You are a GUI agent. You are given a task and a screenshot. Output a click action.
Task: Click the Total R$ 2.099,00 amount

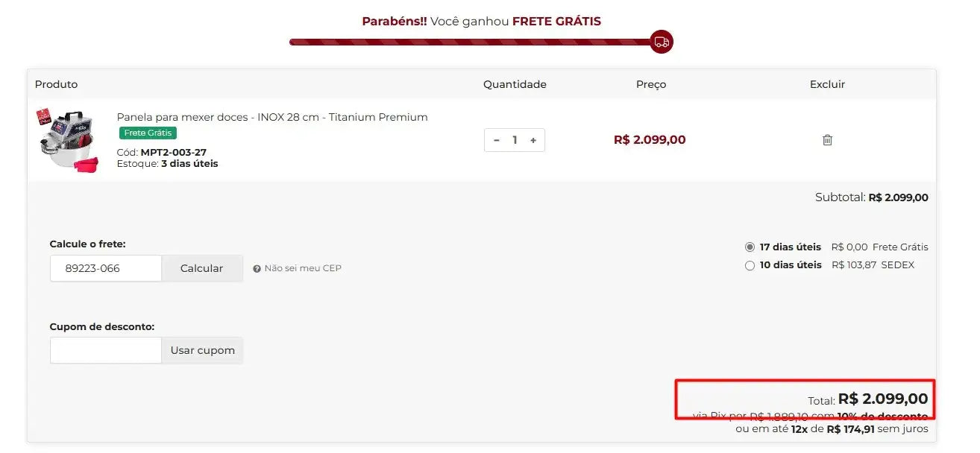point(882,399)
